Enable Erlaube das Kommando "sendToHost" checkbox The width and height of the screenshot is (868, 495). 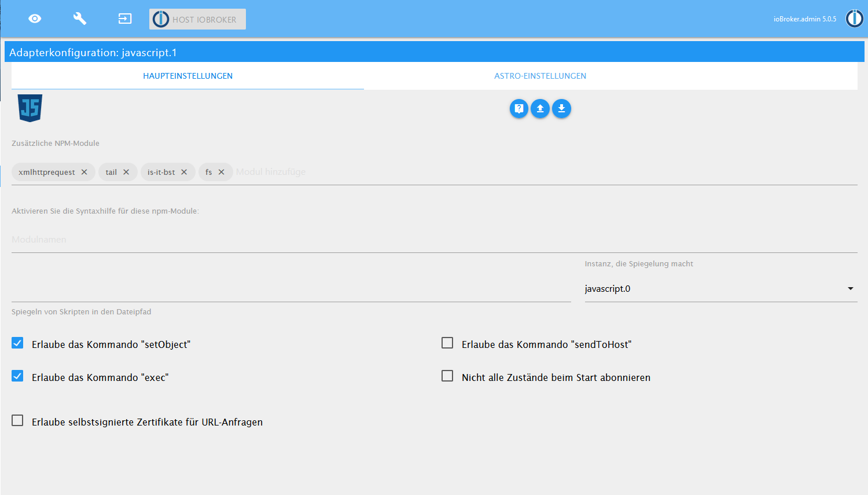click(447, 343)
